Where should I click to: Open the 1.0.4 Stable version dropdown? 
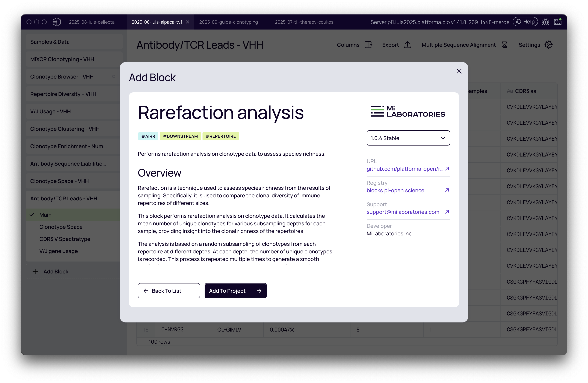pyautogui.click(x=408, y=138)
